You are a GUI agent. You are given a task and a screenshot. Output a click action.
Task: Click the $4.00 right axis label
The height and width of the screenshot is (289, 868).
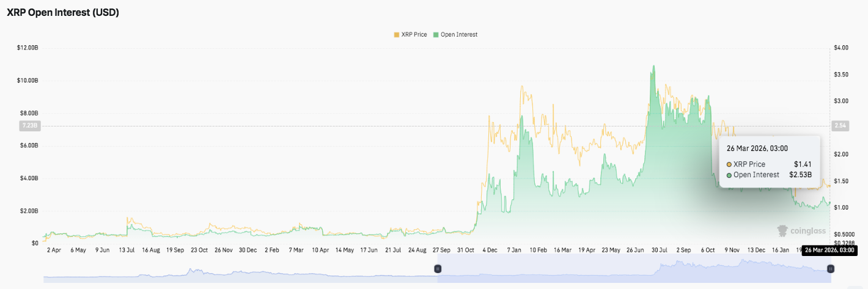841,48
